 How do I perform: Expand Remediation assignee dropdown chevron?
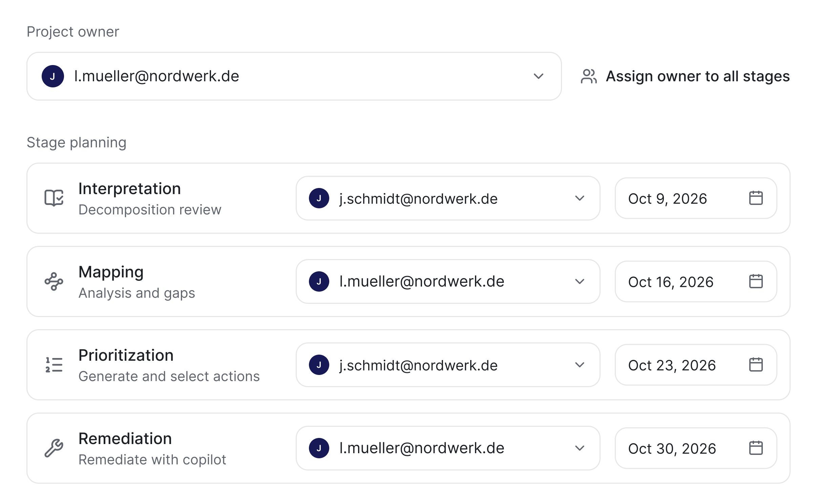coord(580,448)
